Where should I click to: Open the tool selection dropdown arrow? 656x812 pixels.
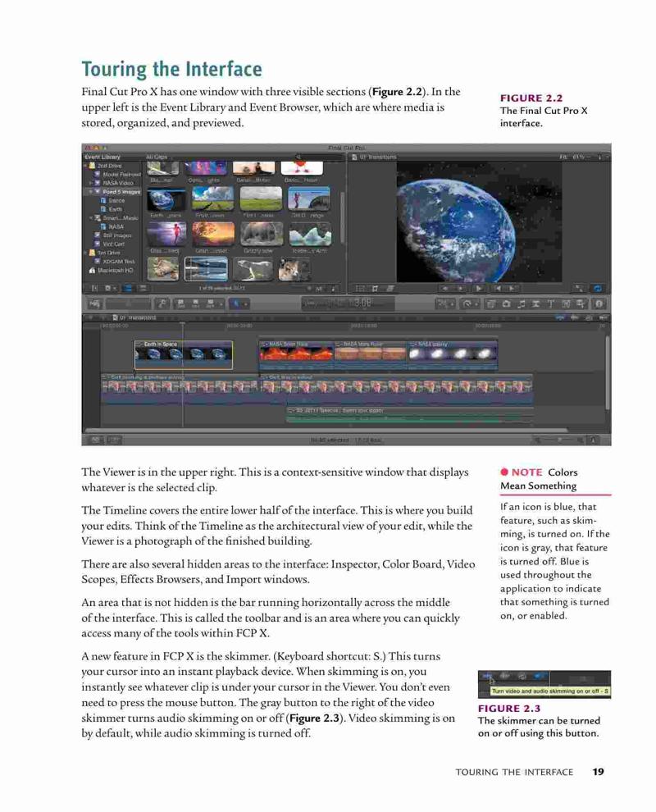coord(246,304)
